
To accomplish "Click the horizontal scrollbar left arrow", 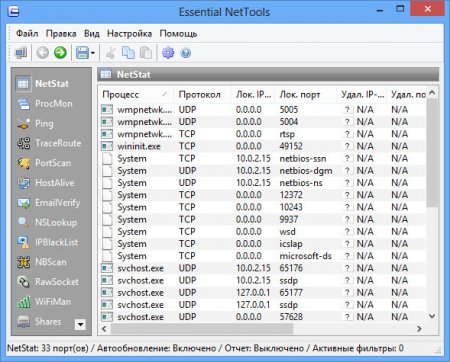I will tap(104, 329).
